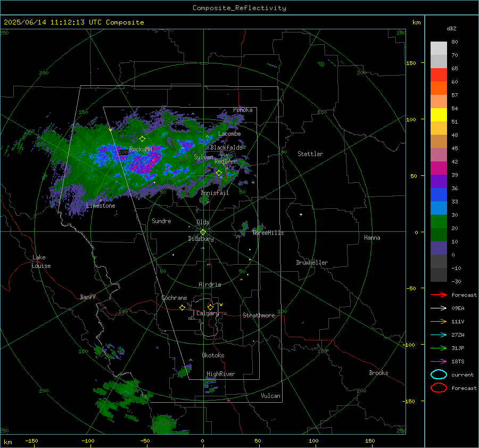
Task: Click the Didsbury city label
Action: pos(201,239)
